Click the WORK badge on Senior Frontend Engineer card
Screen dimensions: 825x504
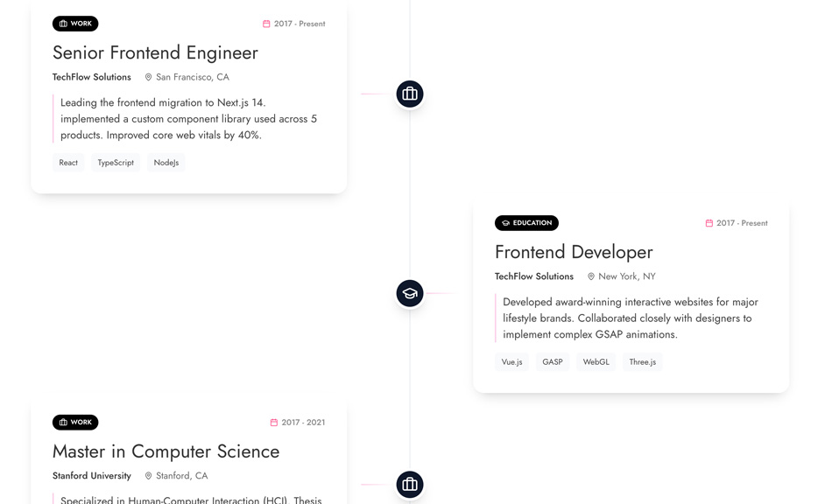(75, 24)
